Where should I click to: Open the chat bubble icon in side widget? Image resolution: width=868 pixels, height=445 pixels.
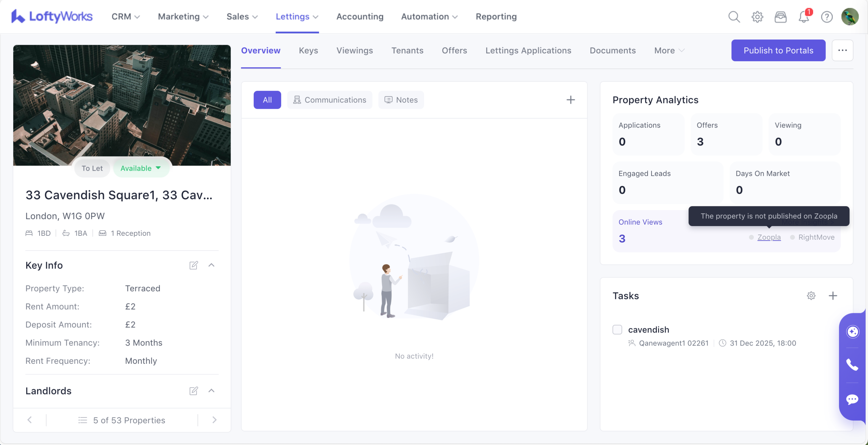pos(852,399)
